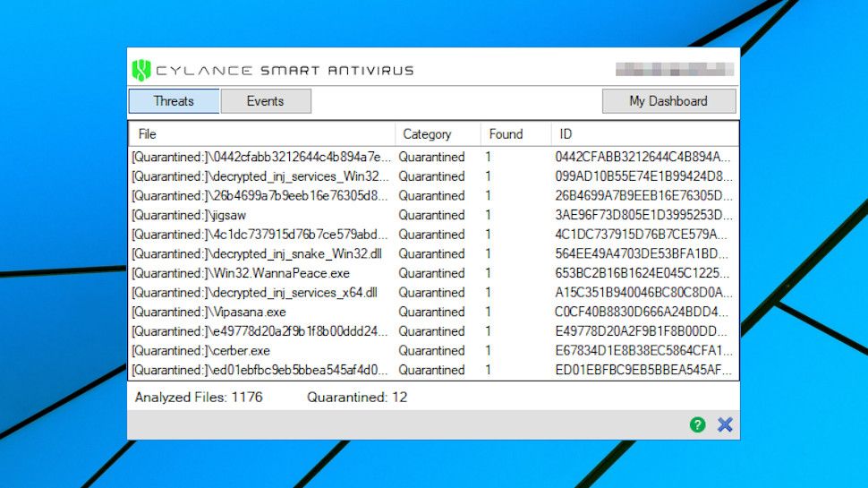The image size is (868, 488).
Task: Click the Analyzed Files: 1176 status text
Action: tap(199, 398)
